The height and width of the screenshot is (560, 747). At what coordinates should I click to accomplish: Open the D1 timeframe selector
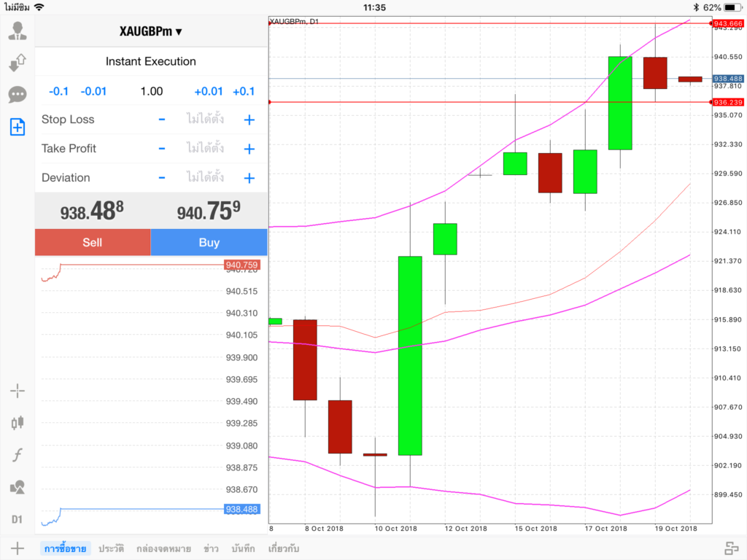coord(18,519)
